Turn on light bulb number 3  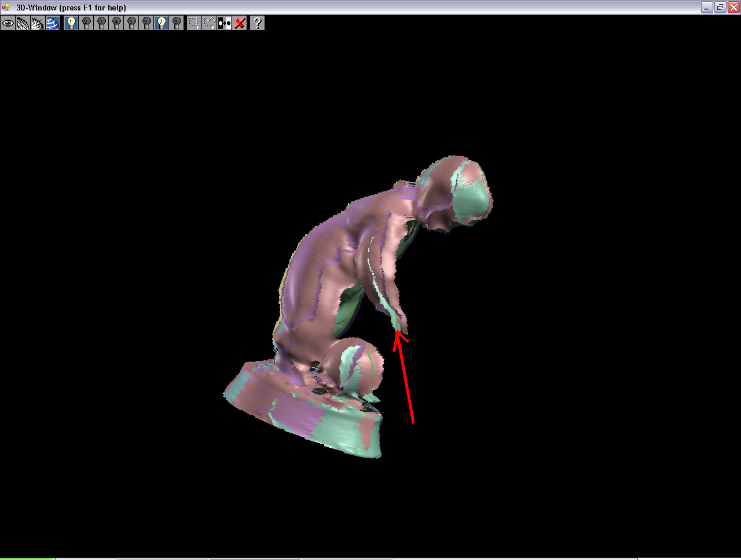(101, 23)
